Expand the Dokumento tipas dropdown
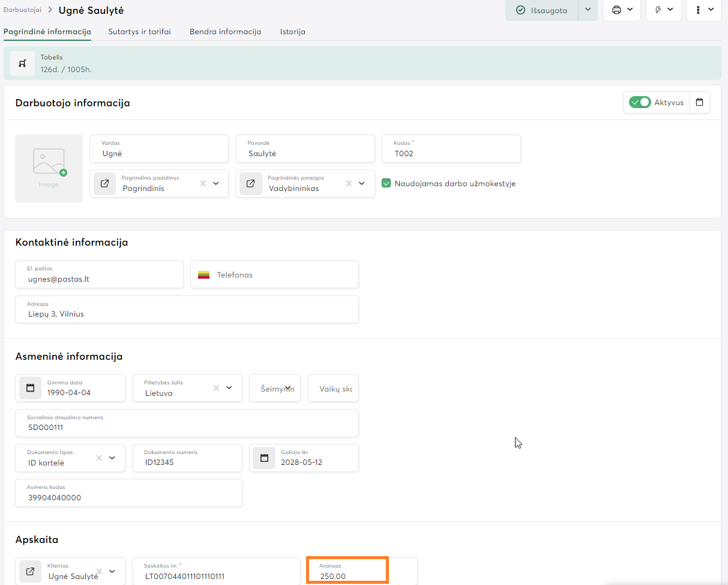This screenshot has width=728, height=585. pos(112,458)
